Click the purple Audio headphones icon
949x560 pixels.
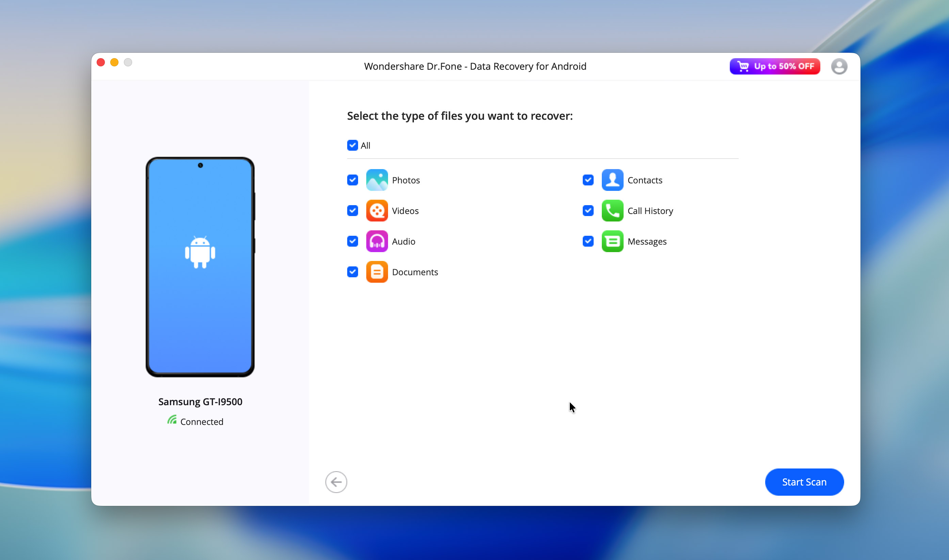click(377, 241)
